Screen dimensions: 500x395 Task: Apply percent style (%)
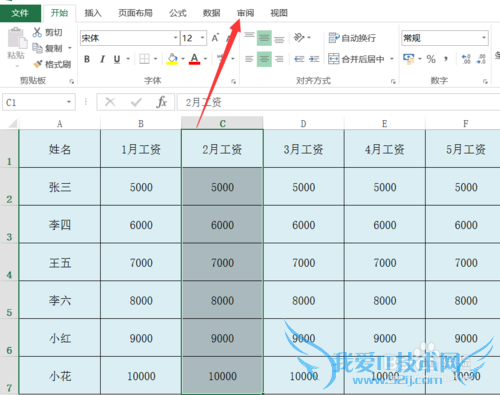click(431, 59)
